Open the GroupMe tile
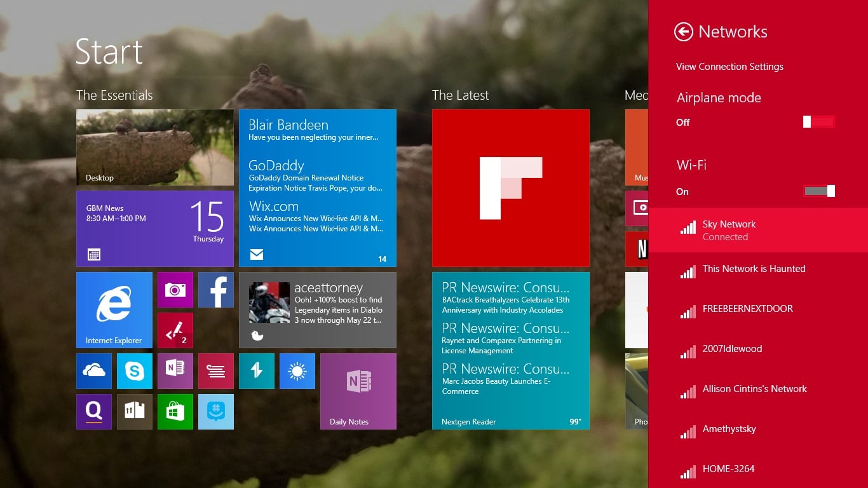The height and width of the screenshot is (488, 868). [215, 411]
